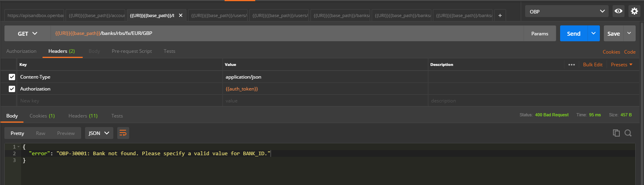Click the application/json value cell
Image resolution: width=644 pixels, height=185 pixels.
coord(325,77)
